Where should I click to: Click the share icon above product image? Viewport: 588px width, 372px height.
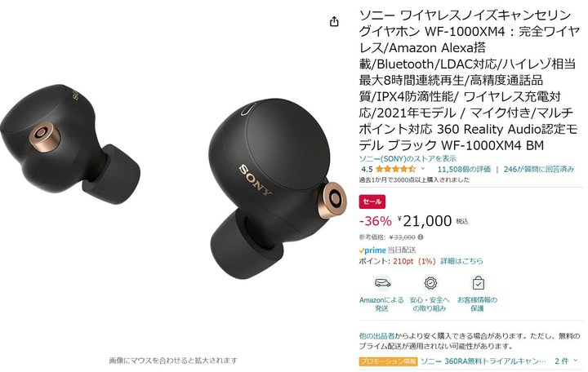(x=334, y=22)
